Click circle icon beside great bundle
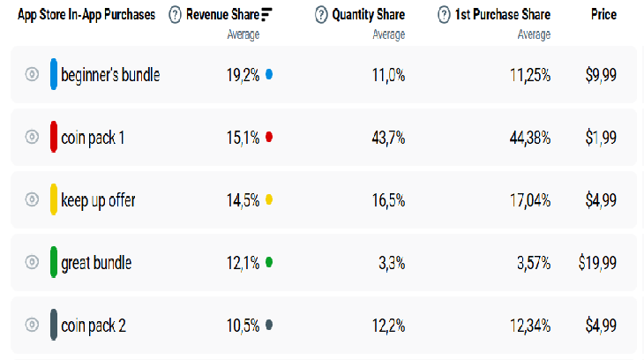This screenshot has width=644, height=360. 32,262
